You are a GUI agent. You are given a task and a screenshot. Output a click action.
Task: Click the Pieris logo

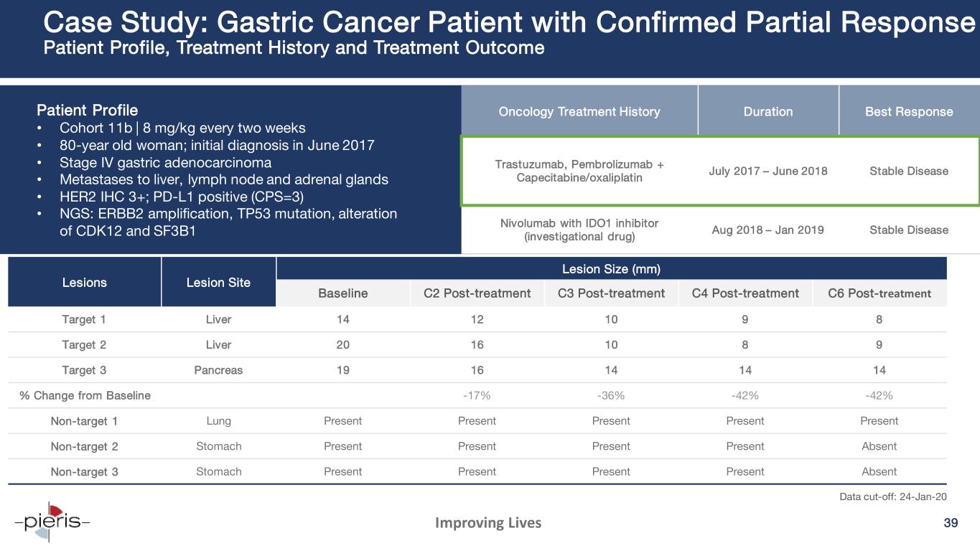(x=52, y=522)
